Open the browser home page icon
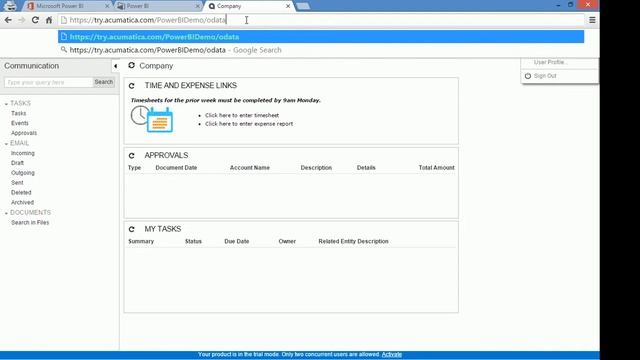This screenshot has width=640, height=360. coord(49,20)
